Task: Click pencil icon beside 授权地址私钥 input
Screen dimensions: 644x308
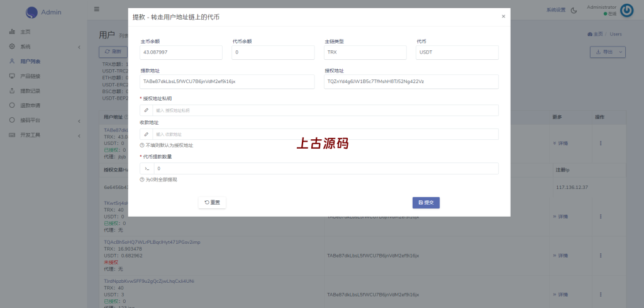Action: pyautogui.click(x=146, y=110)
